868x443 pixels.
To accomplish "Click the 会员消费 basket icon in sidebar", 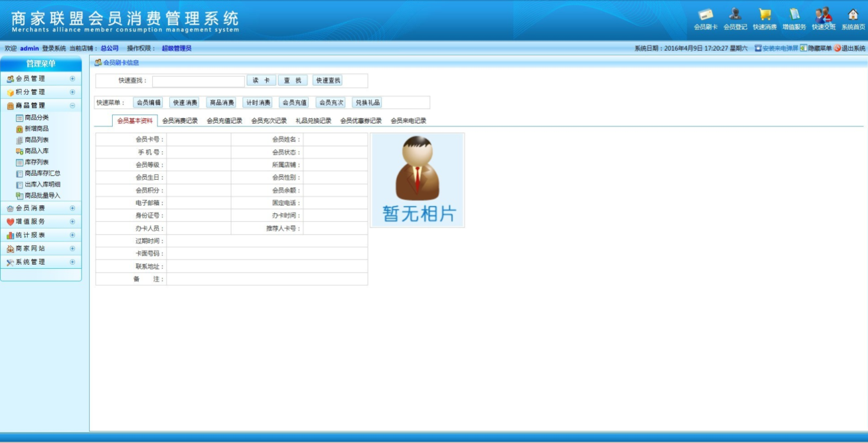I will [10, 209].
